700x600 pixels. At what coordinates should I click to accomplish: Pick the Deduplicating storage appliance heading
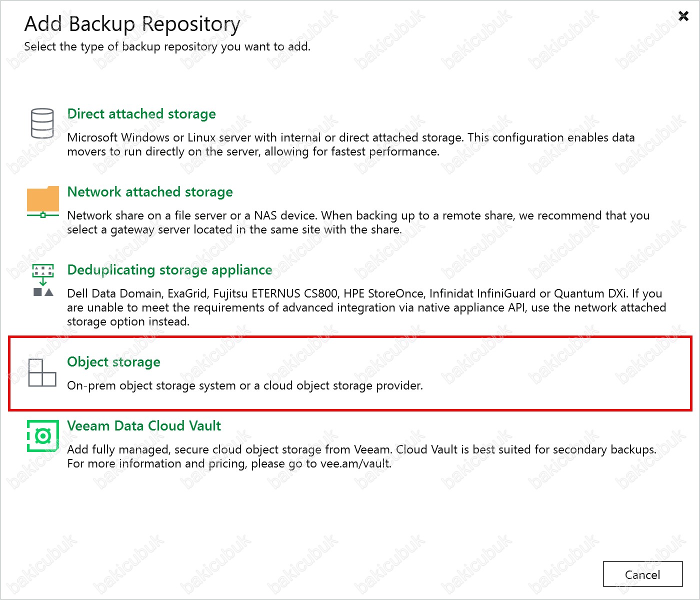[169, 270]
